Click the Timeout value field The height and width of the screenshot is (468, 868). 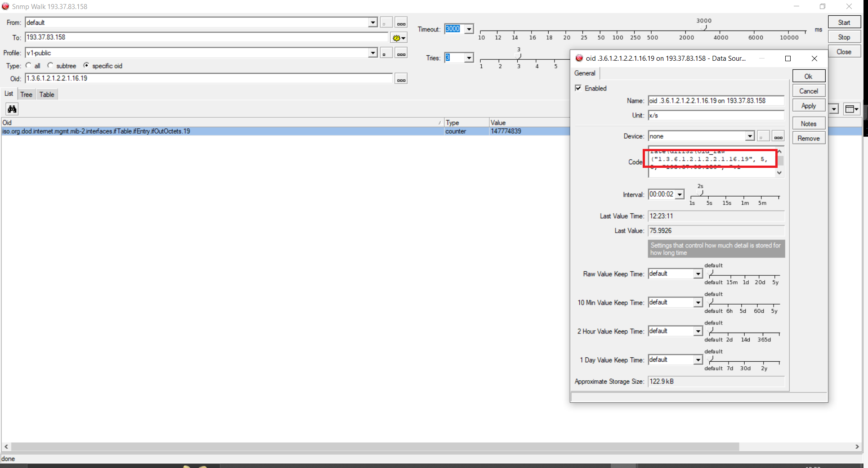[x=454, y=29]
